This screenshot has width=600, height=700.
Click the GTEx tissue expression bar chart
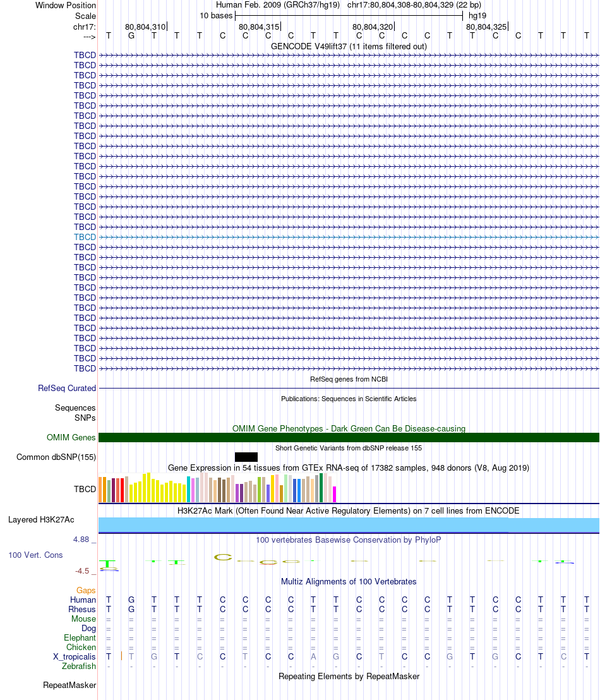pyautogui.click(x=217, y=488)
